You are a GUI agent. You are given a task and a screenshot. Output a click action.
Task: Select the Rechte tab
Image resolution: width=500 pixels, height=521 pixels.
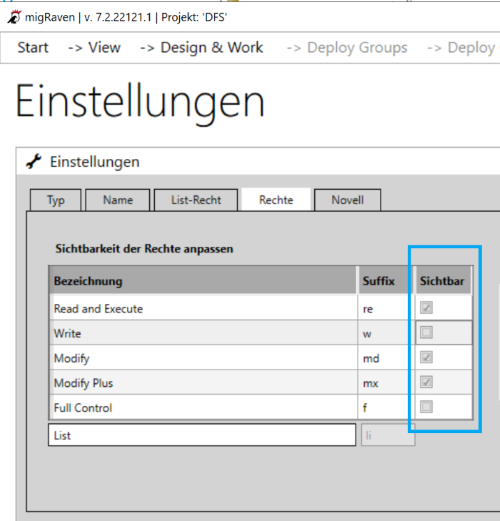click(276, 200)
